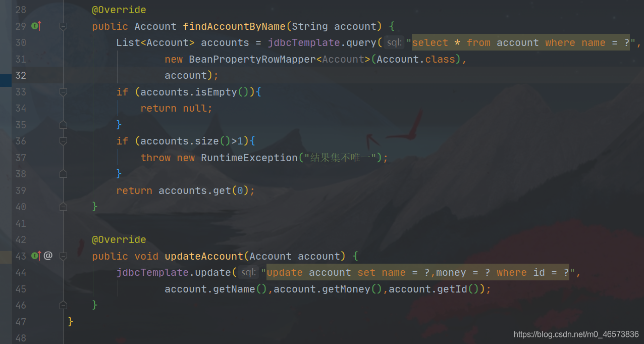Click the blog.csdn.net watermark link
Screen dimensions: 644x344
click(576, 334)
